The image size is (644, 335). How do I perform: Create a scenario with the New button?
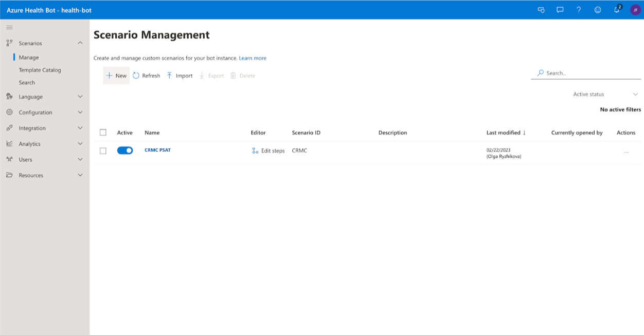pyautogui.click(x=116, y=75)
